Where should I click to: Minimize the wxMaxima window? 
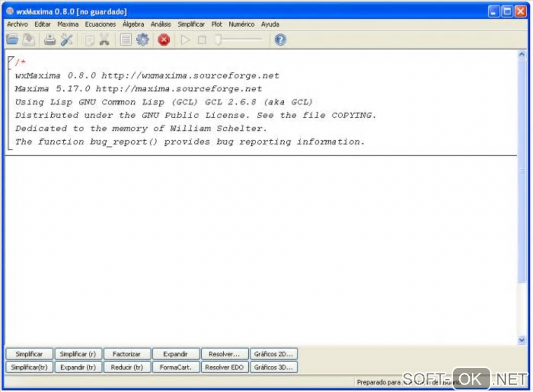pyautogui.click(x=494, y=11)
